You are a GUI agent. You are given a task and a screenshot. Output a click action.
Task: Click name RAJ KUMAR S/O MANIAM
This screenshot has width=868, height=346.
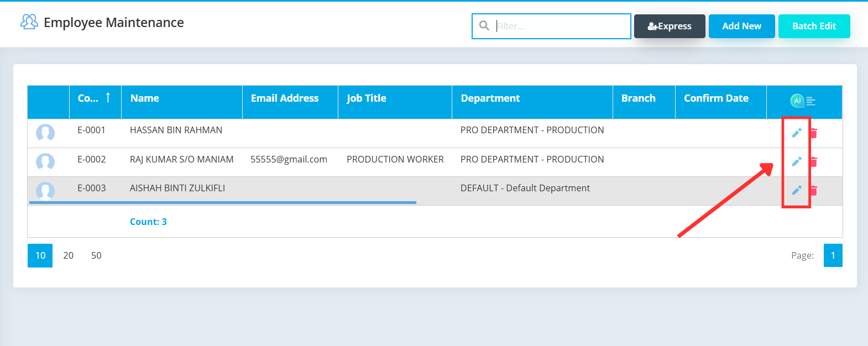point(182,159)
